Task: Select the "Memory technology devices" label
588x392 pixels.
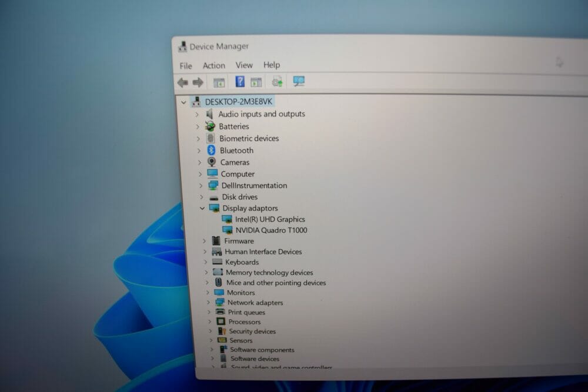Action: (269, 273)
